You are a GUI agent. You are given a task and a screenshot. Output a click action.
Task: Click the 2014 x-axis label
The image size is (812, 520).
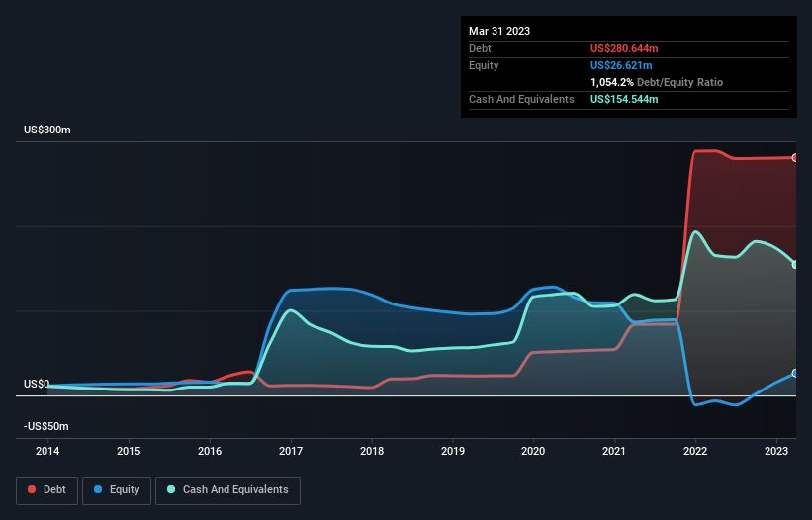point(47,451)
